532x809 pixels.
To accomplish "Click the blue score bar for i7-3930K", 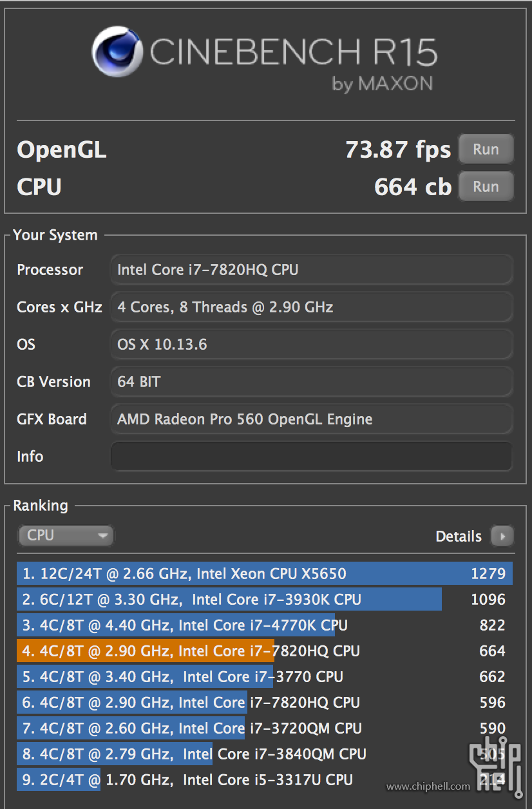I will coord(225,600).
